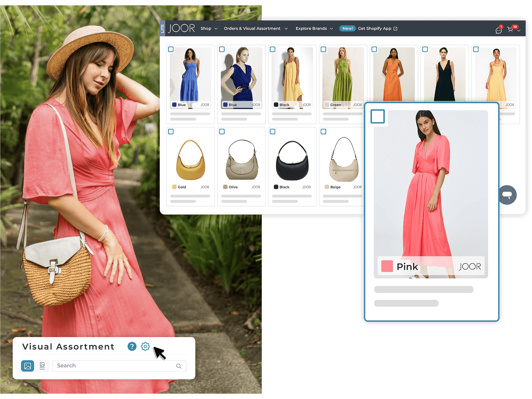Click the search magnifier in the search bar
The image size is (532, 399).
pos(179,366)
